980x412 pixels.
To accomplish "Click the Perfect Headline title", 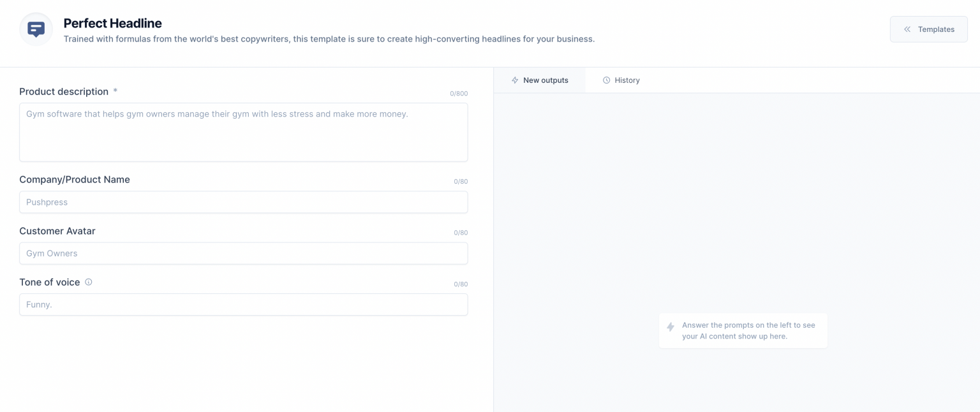I will coord(112,23).
